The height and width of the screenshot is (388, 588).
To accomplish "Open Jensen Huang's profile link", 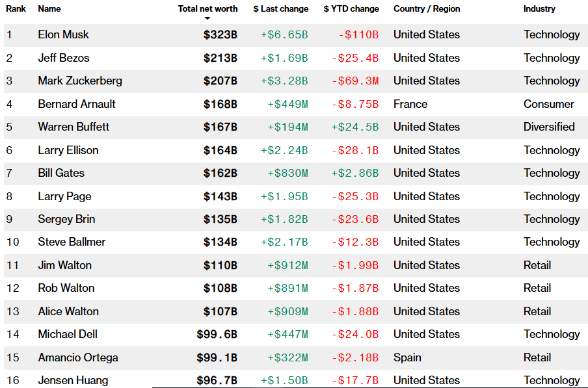I will tap(73, 380).
